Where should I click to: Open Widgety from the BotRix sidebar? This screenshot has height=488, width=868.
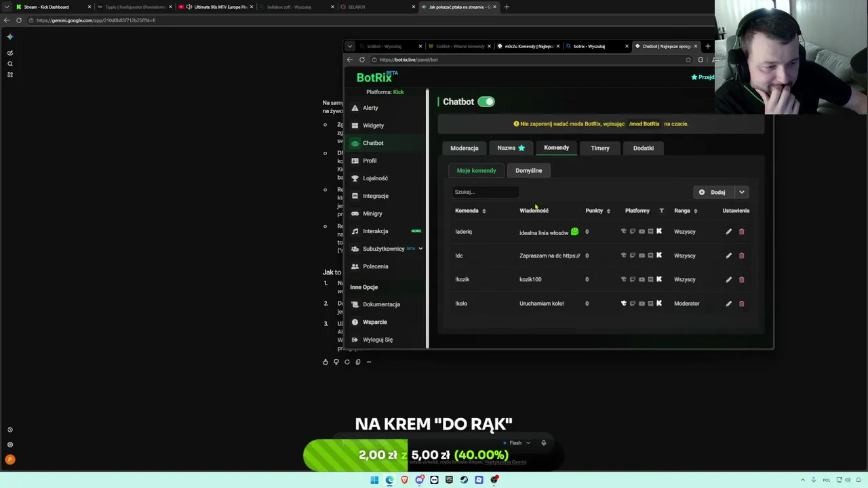coord(373,125)
